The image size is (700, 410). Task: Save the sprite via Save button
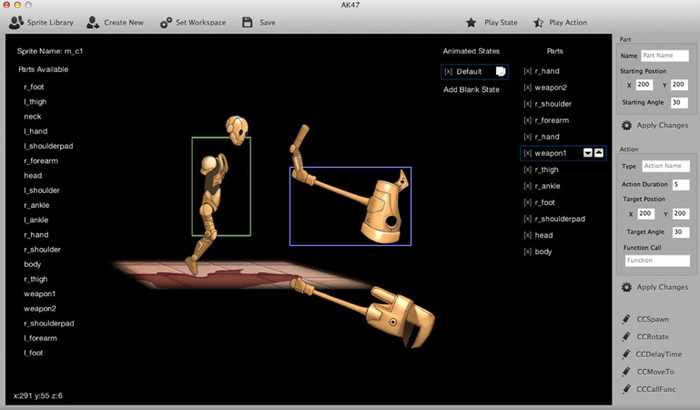(258, 22)
